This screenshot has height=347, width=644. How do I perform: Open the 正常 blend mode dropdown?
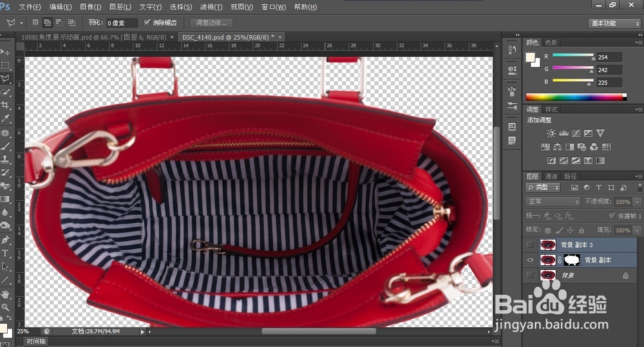click(x=553, y=202)
